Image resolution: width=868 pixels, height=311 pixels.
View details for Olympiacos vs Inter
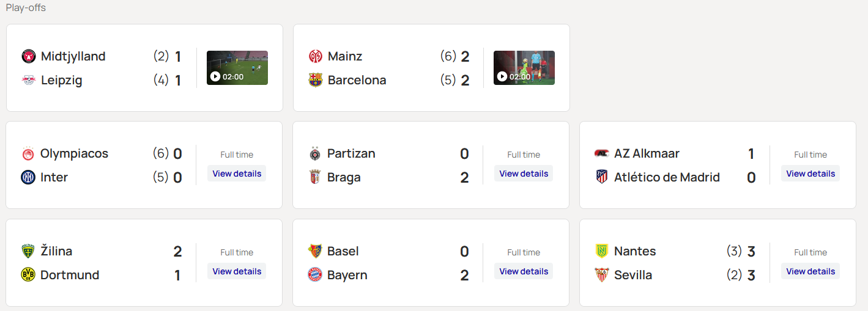[237, 174]
